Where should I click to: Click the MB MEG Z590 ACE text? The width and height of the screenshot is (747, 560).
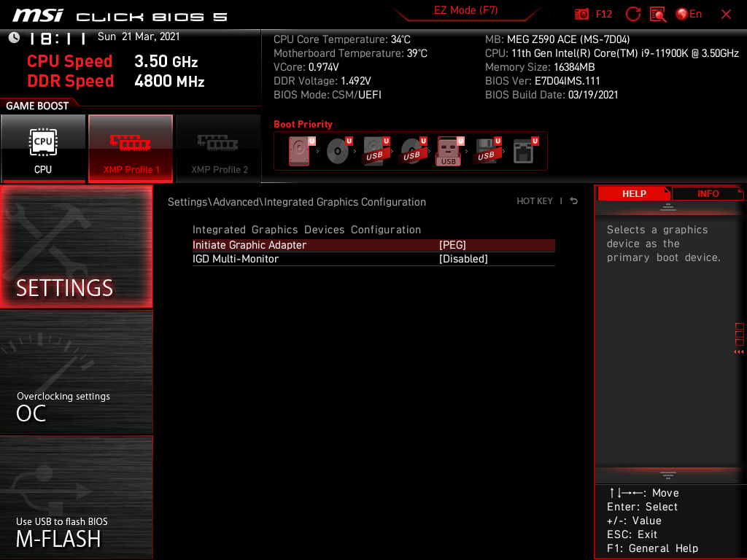pyautogui.click(x=557, y=39)
